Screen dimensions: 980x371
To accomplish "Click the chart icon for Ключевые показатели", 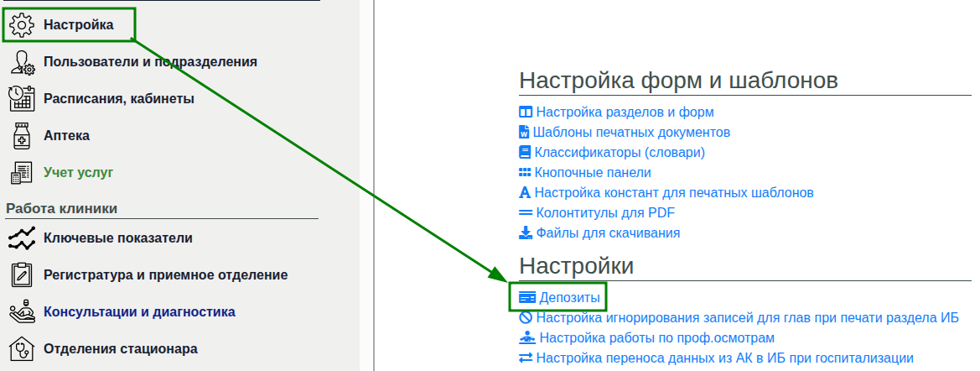I will [21, 238].
